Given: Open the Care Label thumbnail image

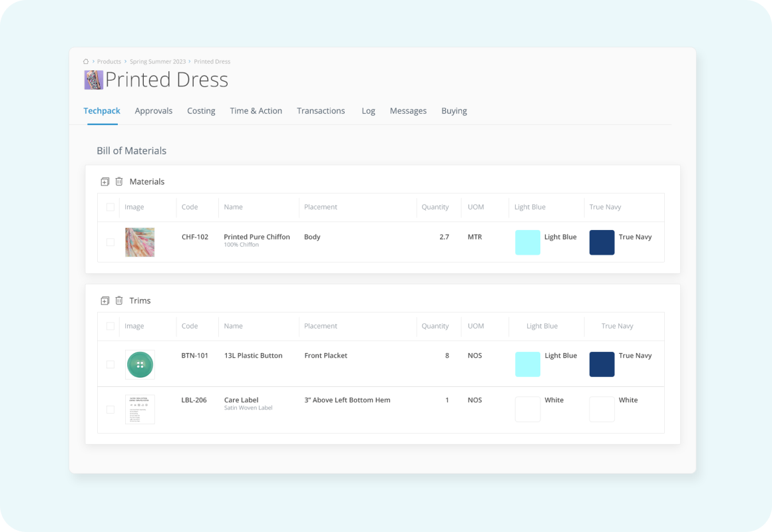Looking at the screenshot, I should (140, 410).
